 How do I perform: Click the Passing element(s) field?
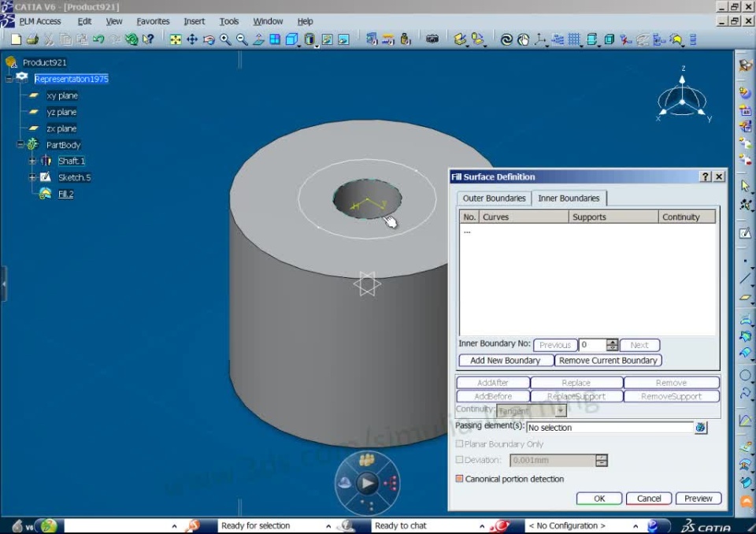tap(610, 428)
